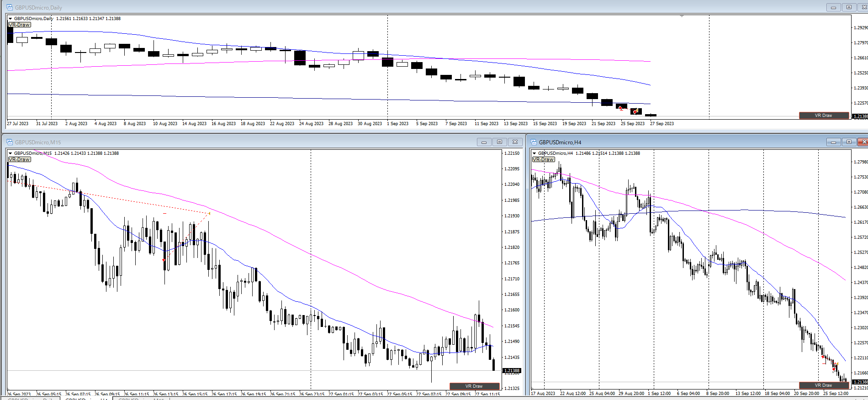Screen dimensions: 868x400
Task: Click the VR Draw button in the H4 chart
Action: click(824, 385)
